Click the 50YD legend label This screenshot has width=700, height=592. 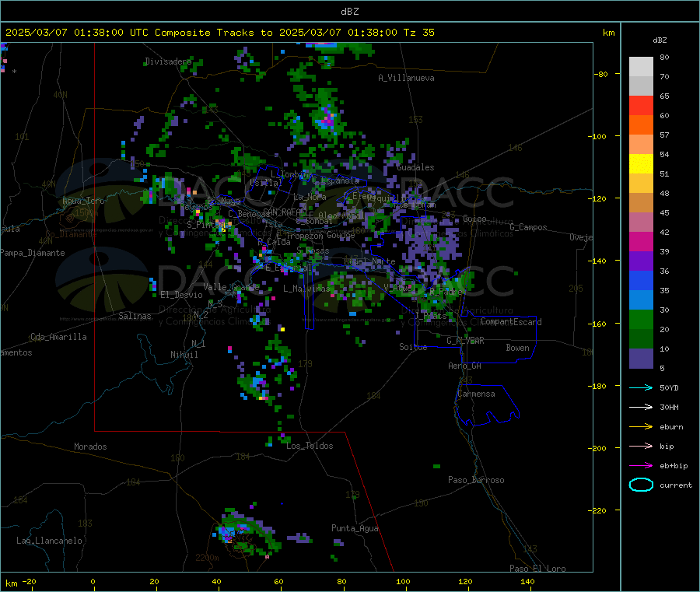[669, 387]
